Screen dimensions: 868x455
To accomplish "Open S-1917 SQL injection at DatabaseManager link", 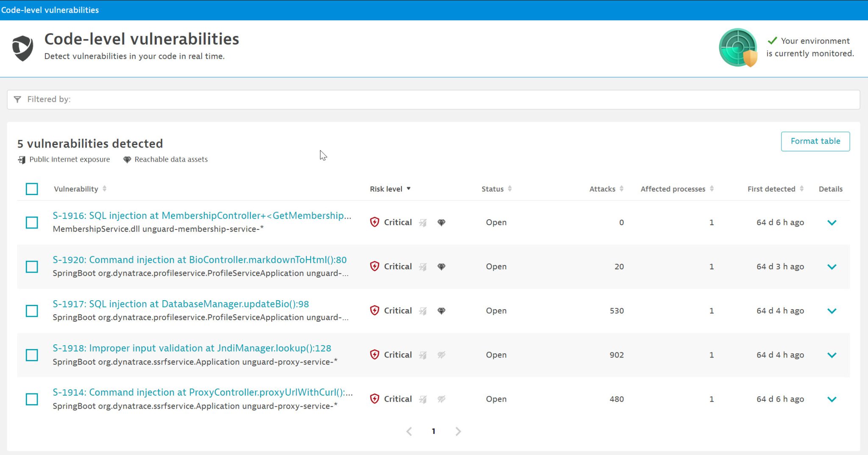I will pos(181,304).
